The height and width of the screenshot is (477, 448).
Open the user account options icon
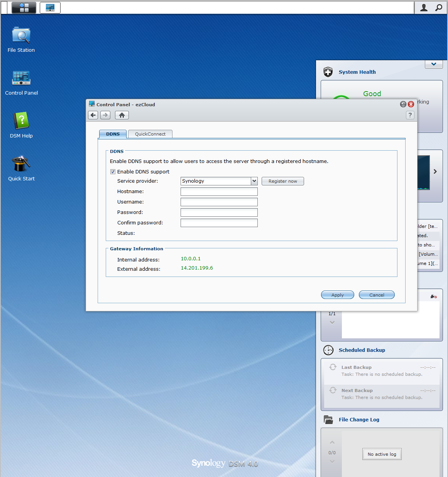(x=424, y=8)
